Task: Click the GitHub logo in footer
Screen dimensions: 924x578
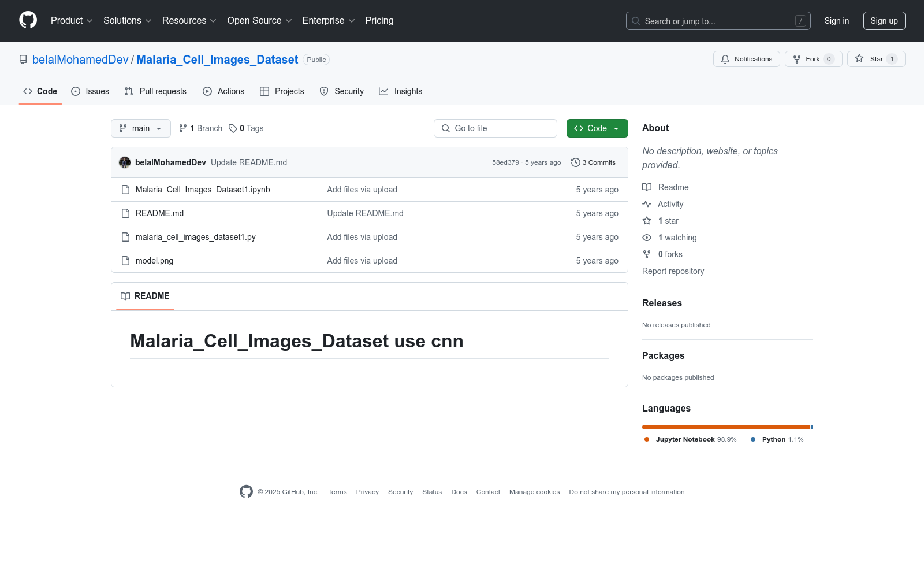Action: click(246, 491)
